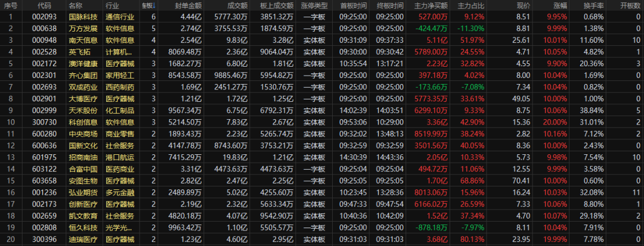The height and width of the screenshot is (246, 644).
Task: Click the 主力净买额 column header
Action: coord(431,6)
